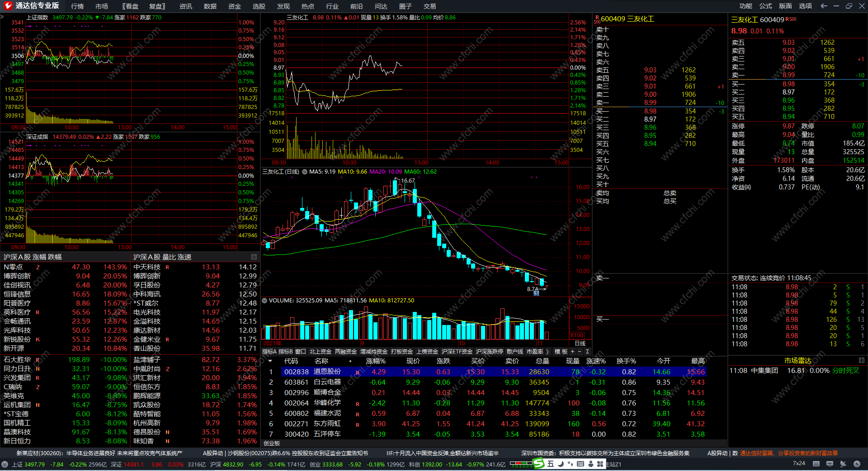Image resolution: width=868 pixels, height=471 pixels.
Task: Open the 行情 menu
Action: point(77,6)
